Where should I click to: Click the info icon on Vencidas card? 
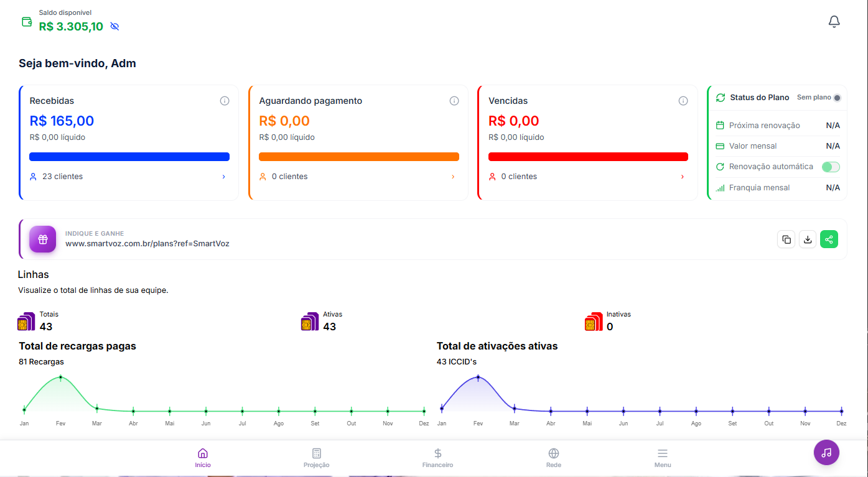point(683,101)
